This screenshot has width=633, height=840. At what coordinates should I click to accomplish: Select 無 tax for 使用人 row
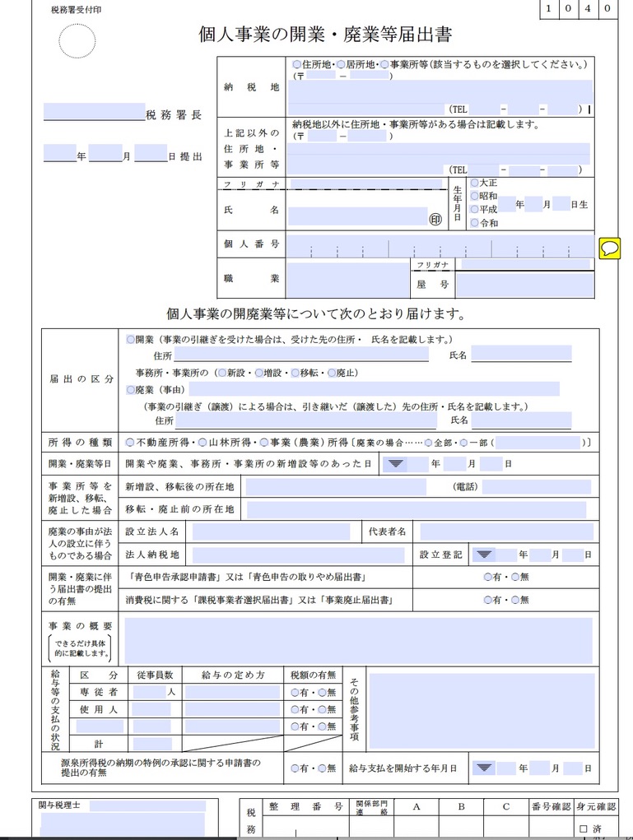(x=322, y=709)
